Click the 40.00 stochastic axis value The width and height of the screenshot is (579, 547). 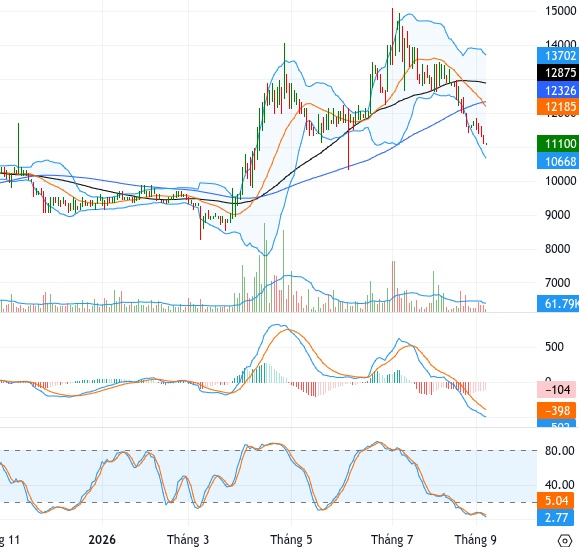[x=559, y=485]
